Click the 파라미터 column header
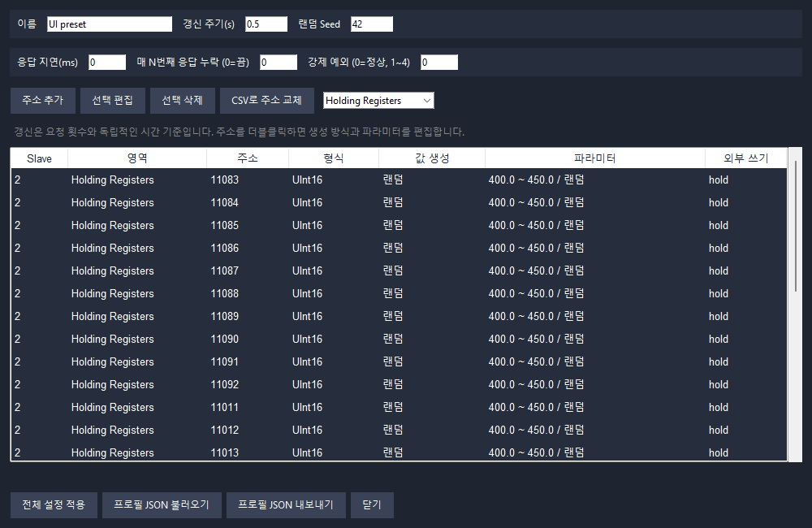This screenshot has height=528, width=812. pyautogui.click(x=595, y=158)
